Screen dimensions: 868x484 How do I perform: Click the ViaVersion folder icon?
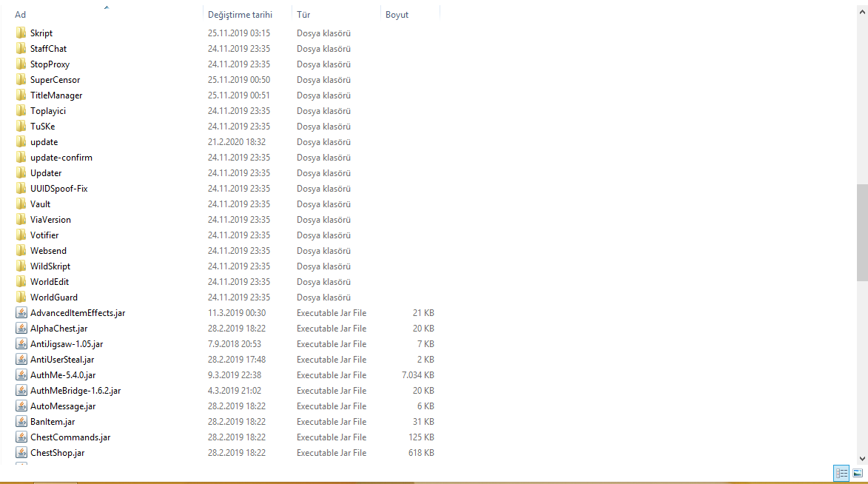(21, 219)
